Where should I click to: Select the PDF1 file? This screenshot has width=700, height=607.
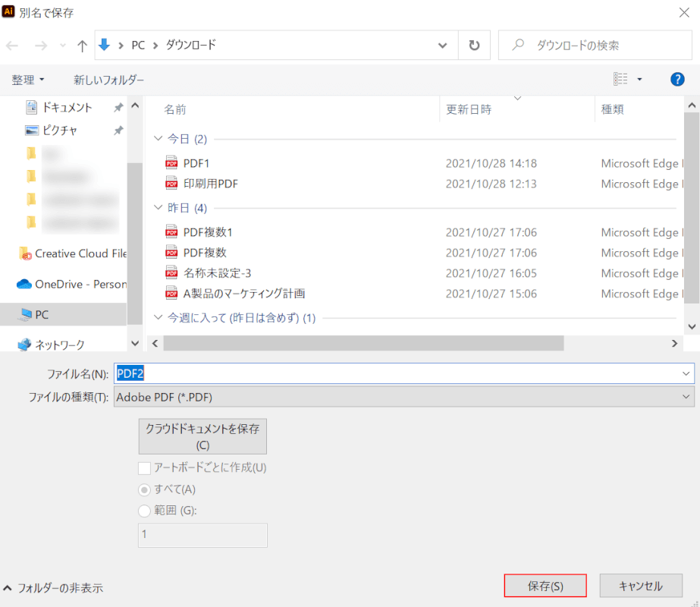pos(196,163)
